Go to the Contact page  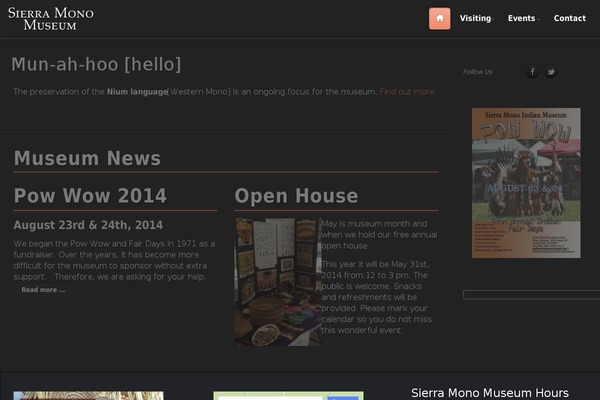click(569, 18)
